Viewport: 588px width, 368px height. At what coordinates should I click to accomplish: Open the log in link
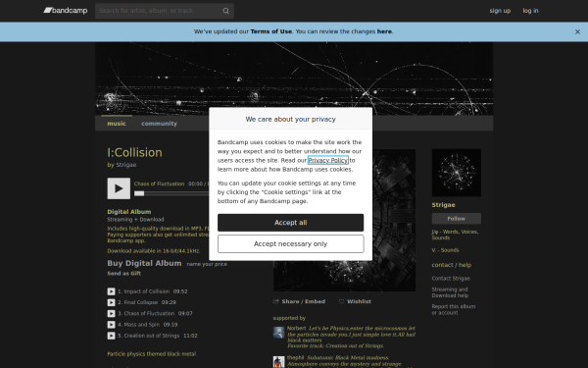[530, 11]
